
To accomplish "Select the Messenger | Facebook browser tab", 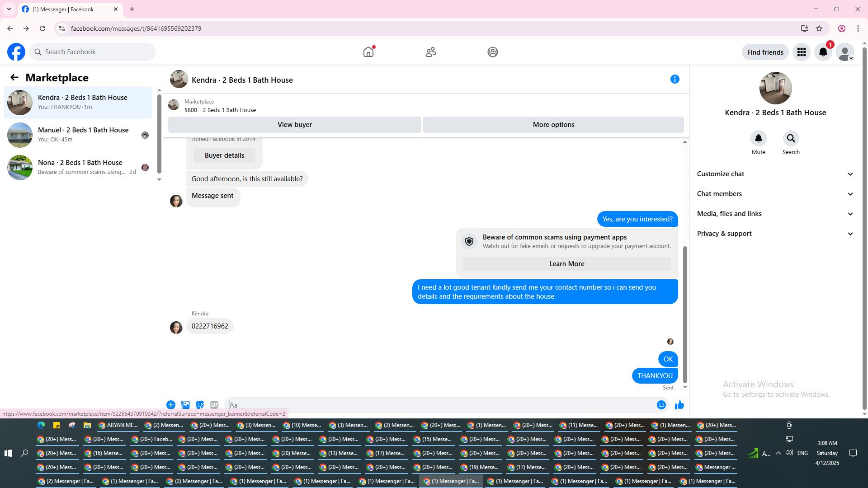I will [x=70, y=9].
